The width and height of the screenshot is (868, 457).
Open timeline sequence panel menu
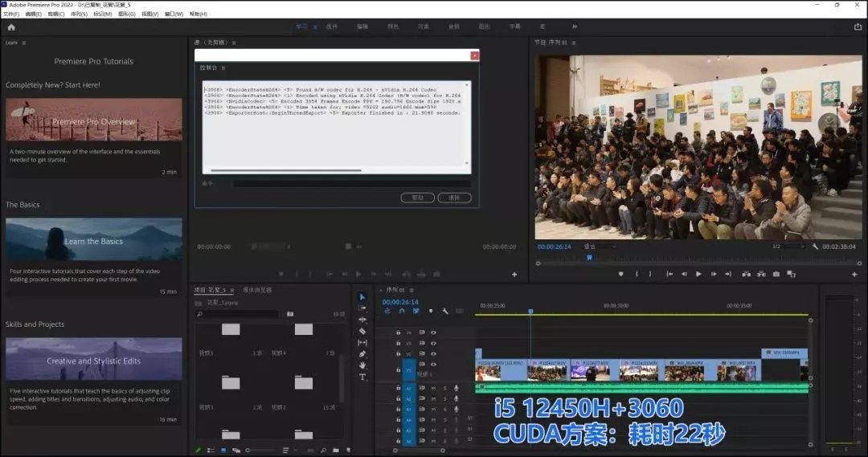pyautogui.click(x=411, y=290)
